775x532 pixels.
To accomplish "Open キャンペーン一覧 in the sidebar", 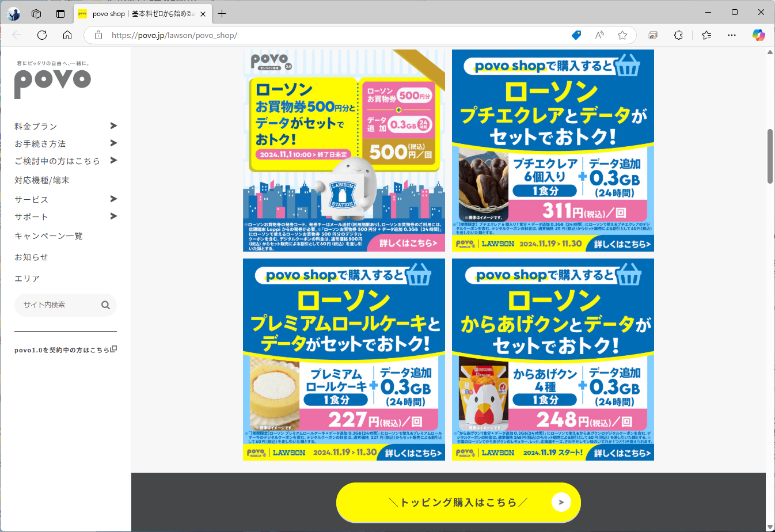I will pos(48,236).
